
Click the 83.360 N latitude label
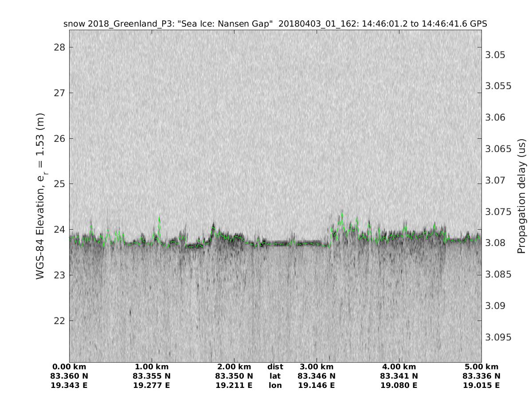point(69,376)
